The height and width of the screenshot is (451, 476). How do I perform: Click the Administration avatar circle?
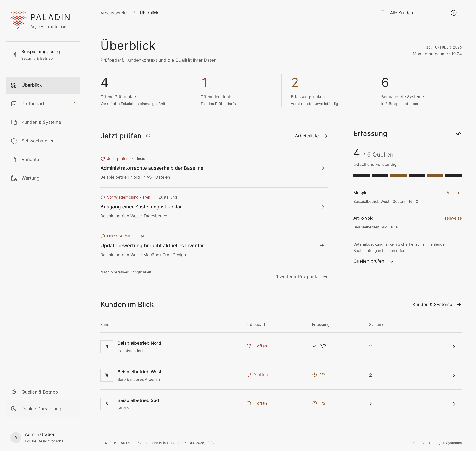tap(16, 438)
